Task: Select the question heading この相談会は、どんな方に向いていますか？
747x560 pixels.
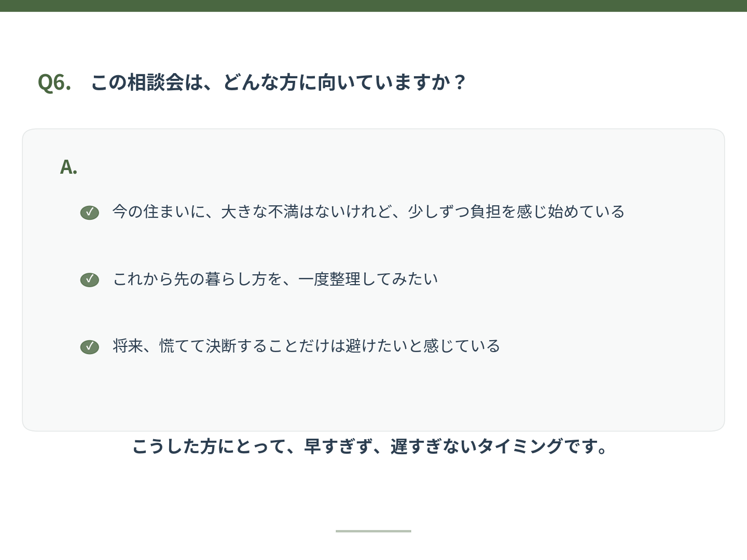Action: tap(279, 82)
